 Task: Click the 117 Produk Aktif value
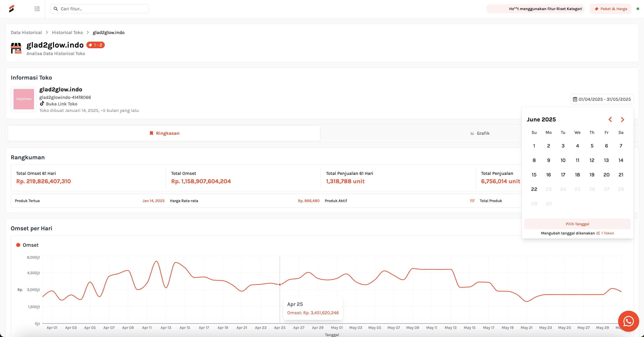472,201
